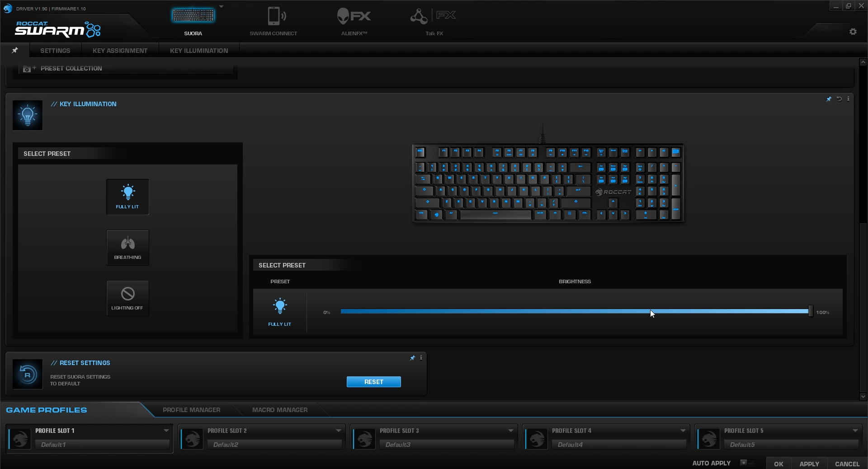Show info for Reset Settings section
This screenshot has width=868, height=469.
click(421, 357)
